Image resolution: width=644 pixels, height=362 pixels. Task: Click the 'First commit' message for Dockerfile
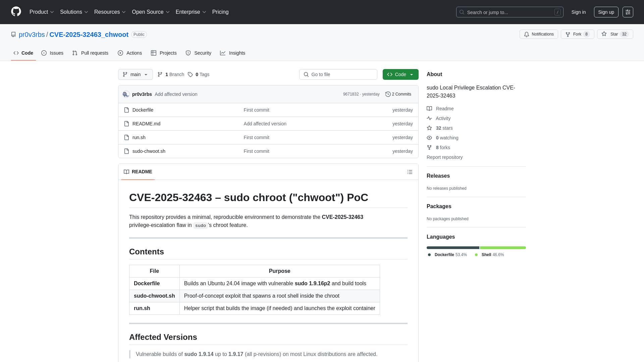[x=256, y=110]
